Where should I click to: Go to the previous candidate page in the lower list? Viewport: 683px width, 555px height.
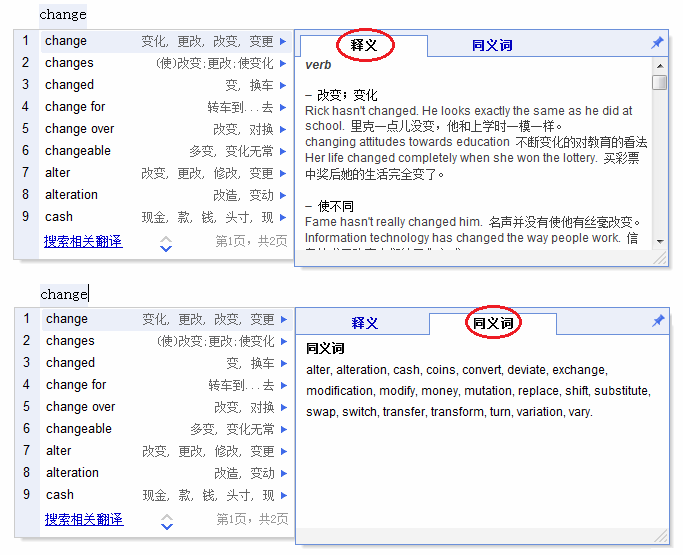(x=167, y=515)
